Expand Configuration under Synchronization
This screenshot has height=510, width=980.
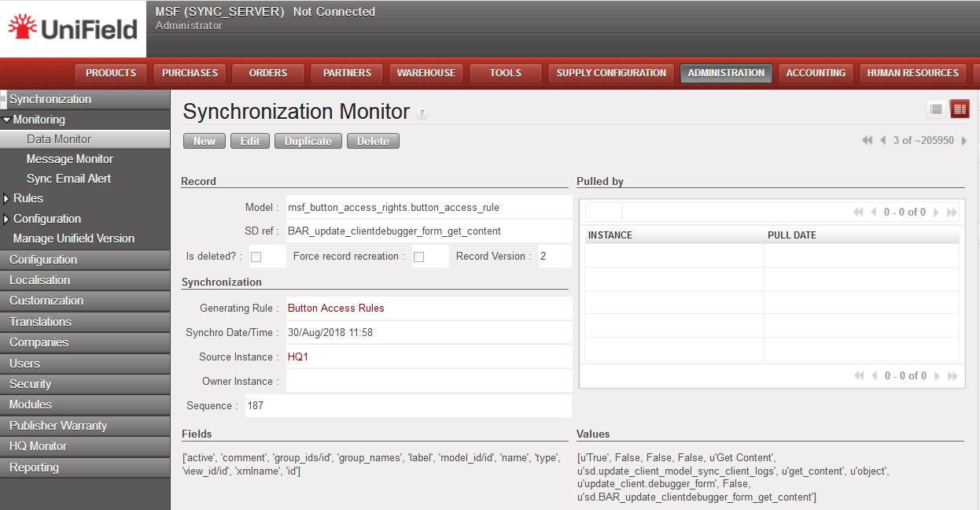pos(7,219)
